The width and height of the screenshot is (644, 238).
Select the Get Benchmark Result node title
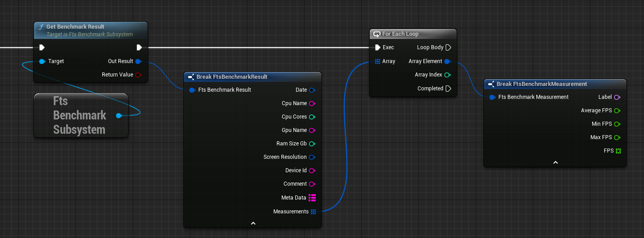coord(75,27)
